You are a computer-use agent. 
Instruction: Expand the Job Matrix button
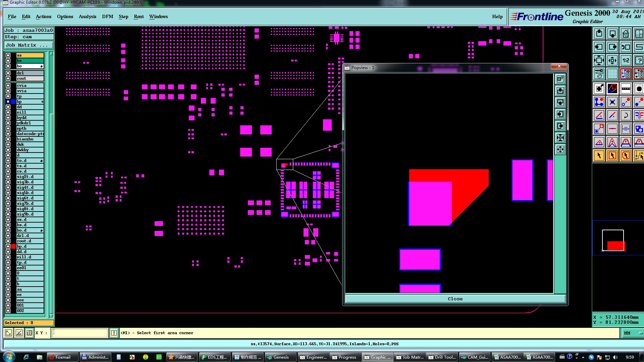[x=29, y=45]
